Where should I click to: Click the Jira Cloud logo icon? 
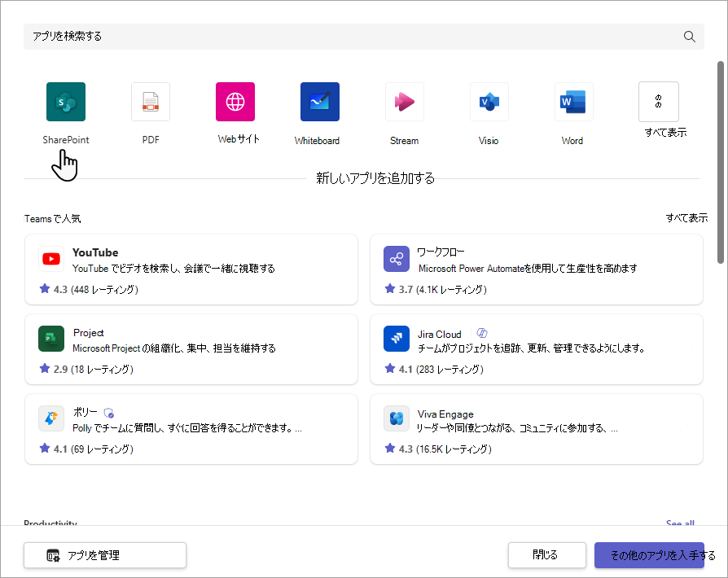pyautogui.click(x=397, y=339)
